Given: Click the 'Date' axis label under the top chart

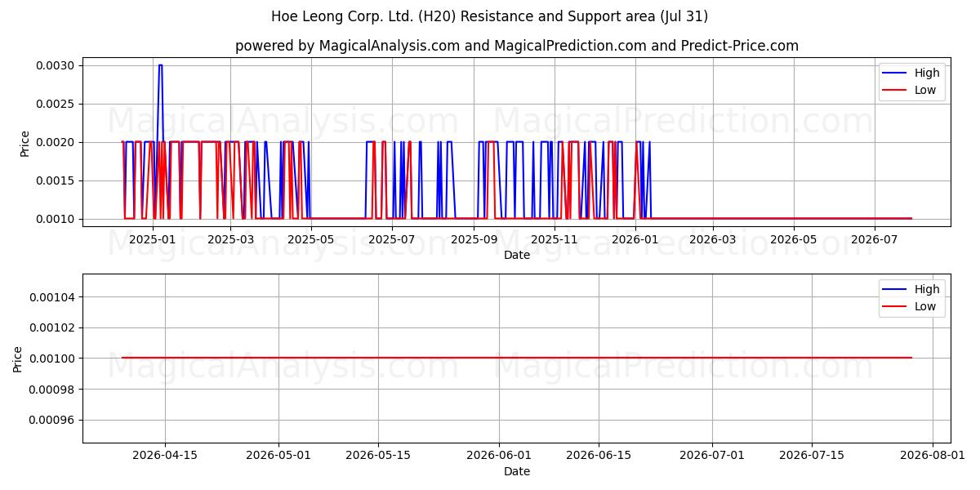Looking at the screenshot, I should (x=517, y=255).
